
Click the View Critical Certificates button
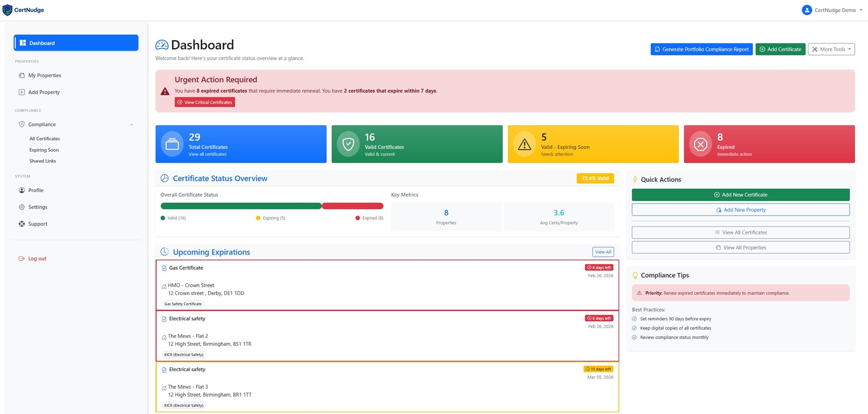pos(205,102)
